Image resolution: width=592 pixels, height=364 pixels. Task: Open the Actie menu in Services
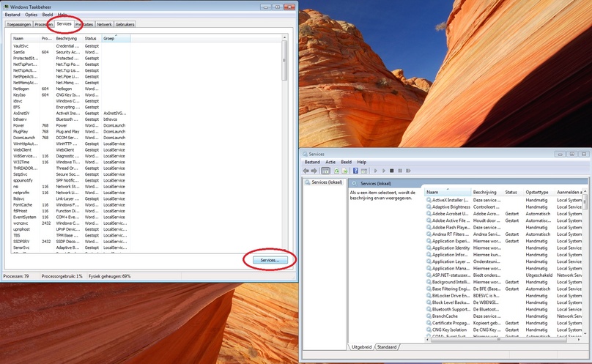[x=330, y=162]
